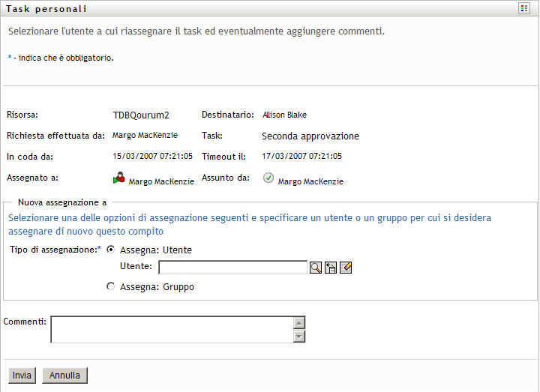Select the Assegna: Gruppo radio button

[111, 286]
